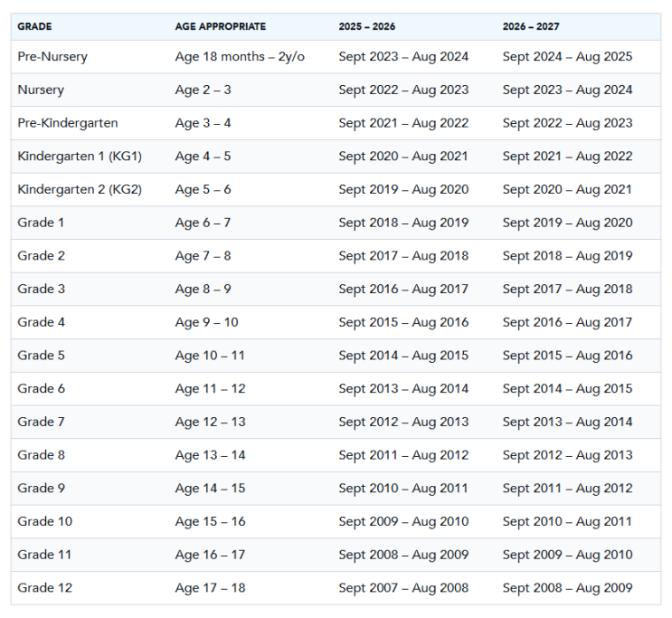Select the Age 9 – 10 cell

[206, 322]
